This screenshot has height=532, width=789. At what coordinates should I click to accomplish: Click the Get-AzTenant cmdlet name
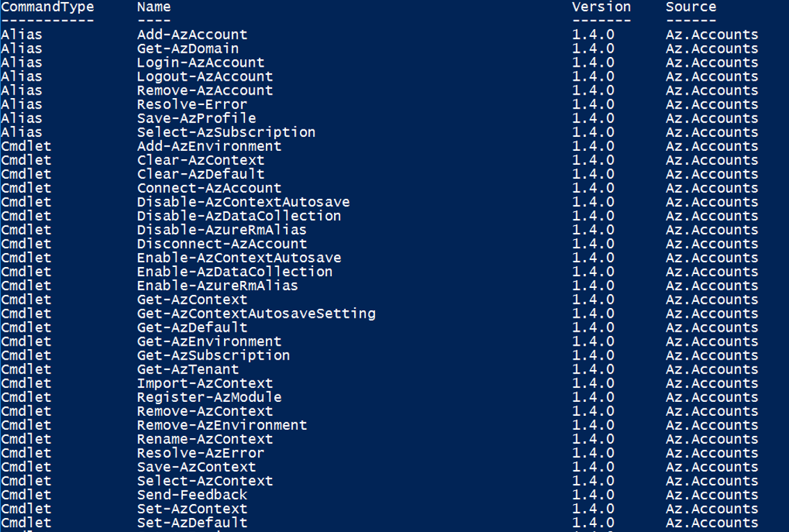pyautogui.click(x=188, y=369)
